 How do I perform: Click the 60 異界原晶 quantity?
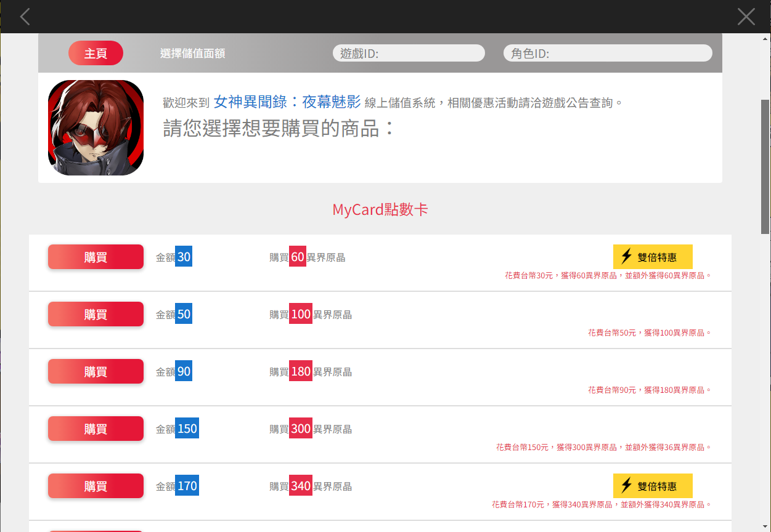click(x=298, y=257)
